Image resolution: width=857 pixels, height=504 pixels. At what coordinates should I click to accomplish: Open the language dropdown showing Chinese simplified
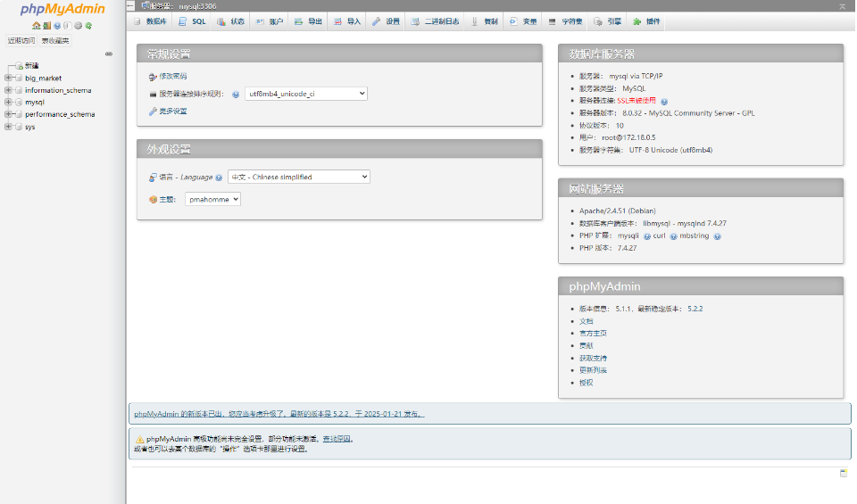299,177
